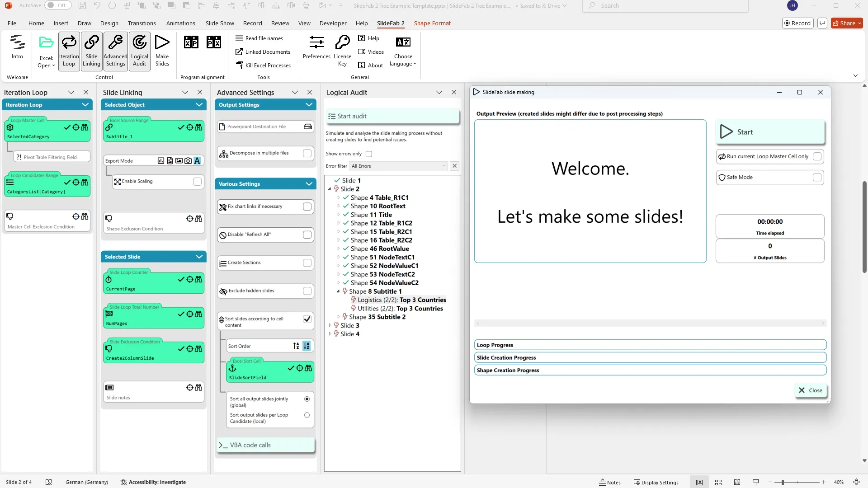The height and width of the screenshot is (488, 868).
Task: Select Sort output slides per Loop Candidate
Action: pos(307,415)
